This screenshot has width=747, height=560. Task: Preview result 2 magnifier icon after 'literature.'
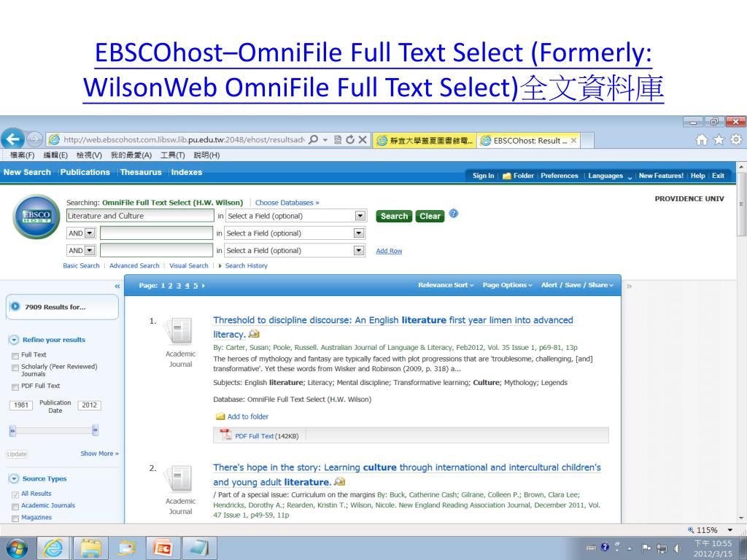339,481
